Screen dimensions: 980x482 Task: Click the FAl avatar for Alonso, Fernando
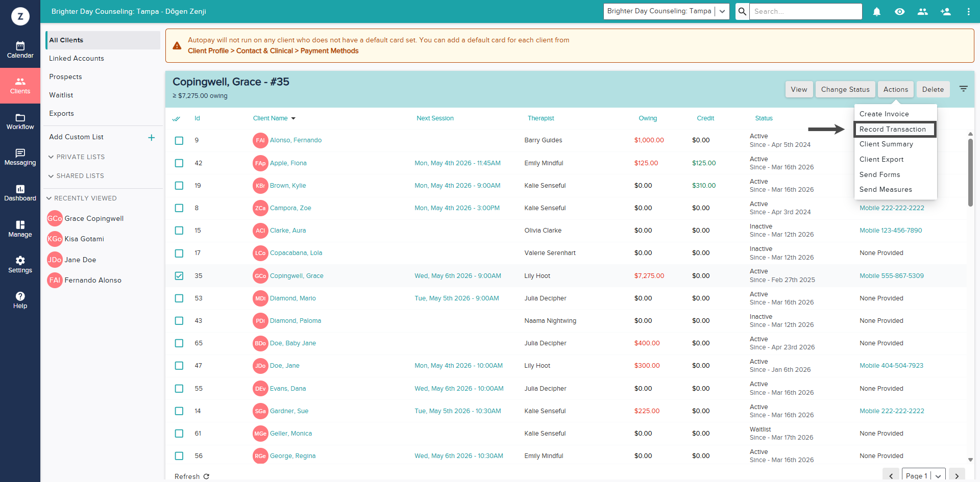tap(260, 140)
